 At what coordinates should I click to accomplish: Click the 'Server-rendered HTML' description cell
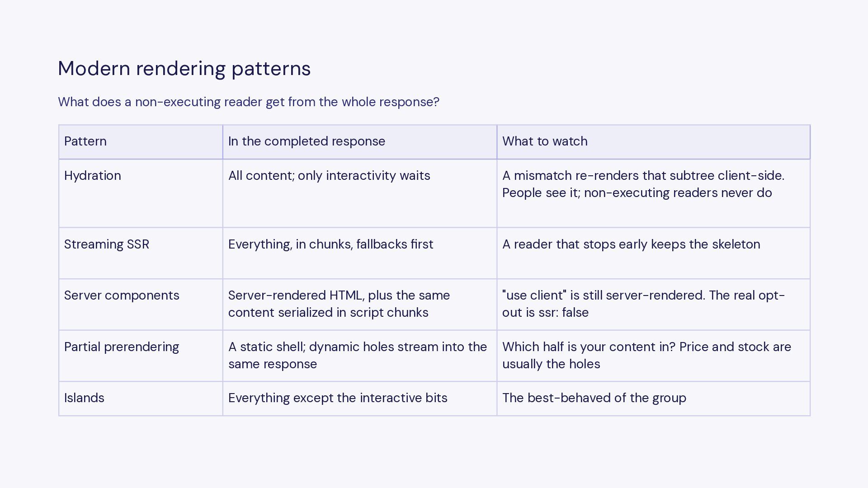pos(360,305)
